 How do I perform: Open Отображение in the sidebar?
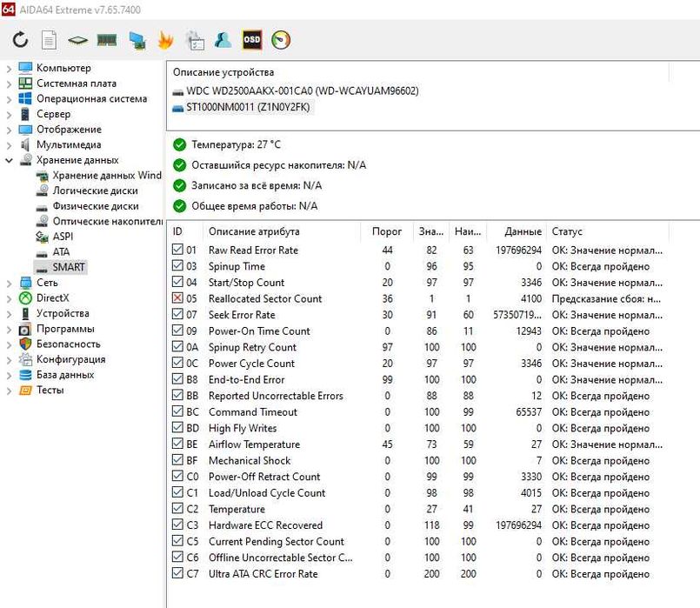click(69, 130)
